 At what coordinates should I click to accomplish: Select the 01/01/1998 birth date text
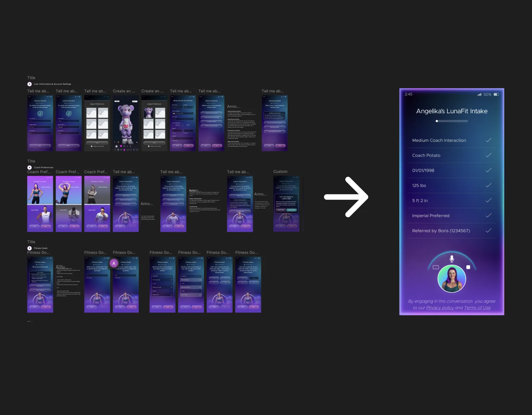point(423,171)
